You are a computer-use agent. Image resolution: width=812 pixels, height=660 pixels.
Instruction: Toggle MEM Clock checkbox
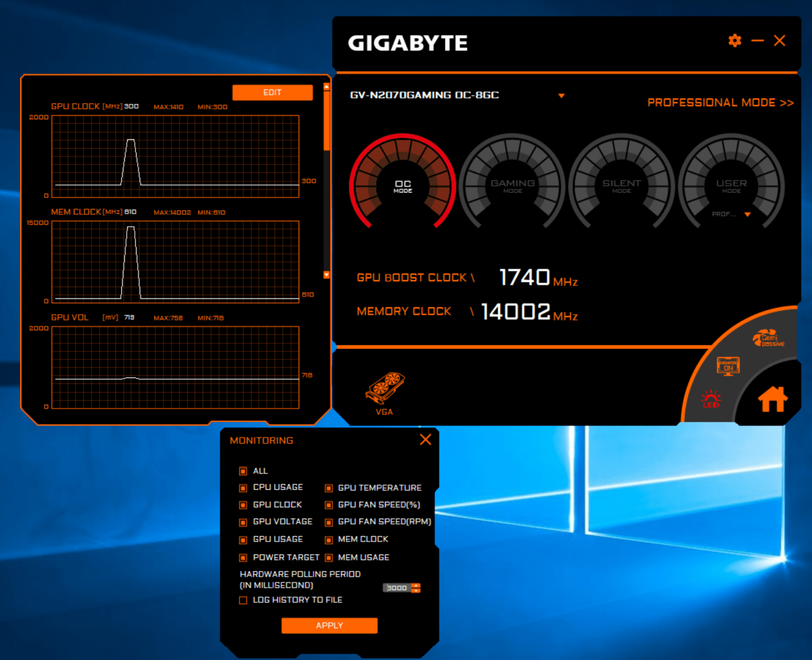(x=328, y=540)
